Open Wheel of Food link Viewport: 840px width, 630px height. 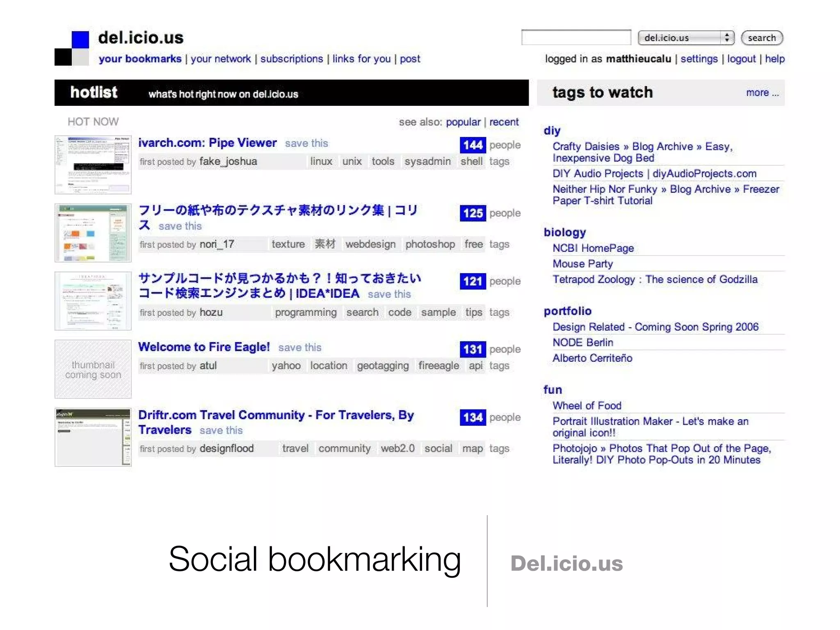587,406
